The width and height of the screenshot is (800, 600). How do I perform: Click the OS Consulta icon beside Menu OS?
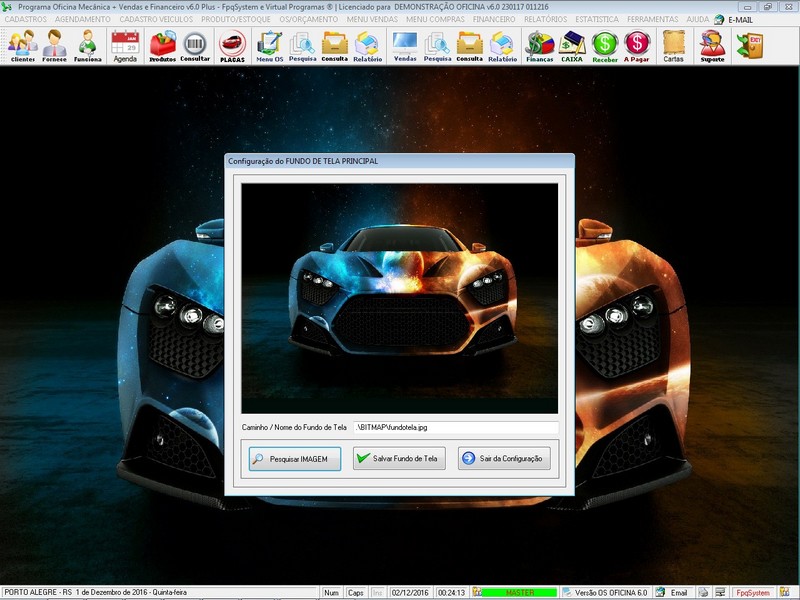(x=335, y=46)
